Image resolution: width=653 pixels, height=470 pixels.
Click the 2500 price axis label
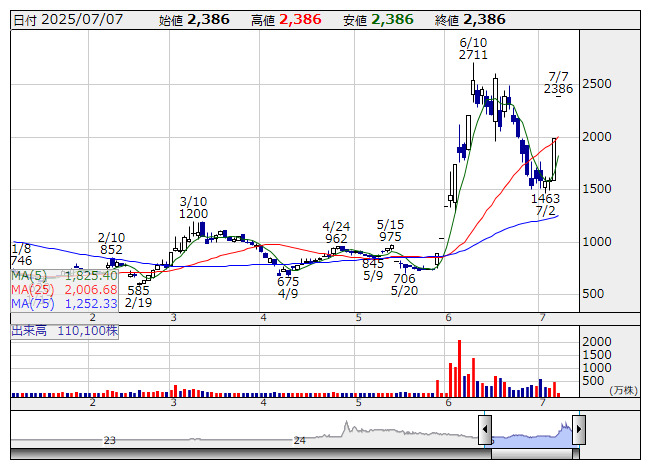tap(597, 84)
